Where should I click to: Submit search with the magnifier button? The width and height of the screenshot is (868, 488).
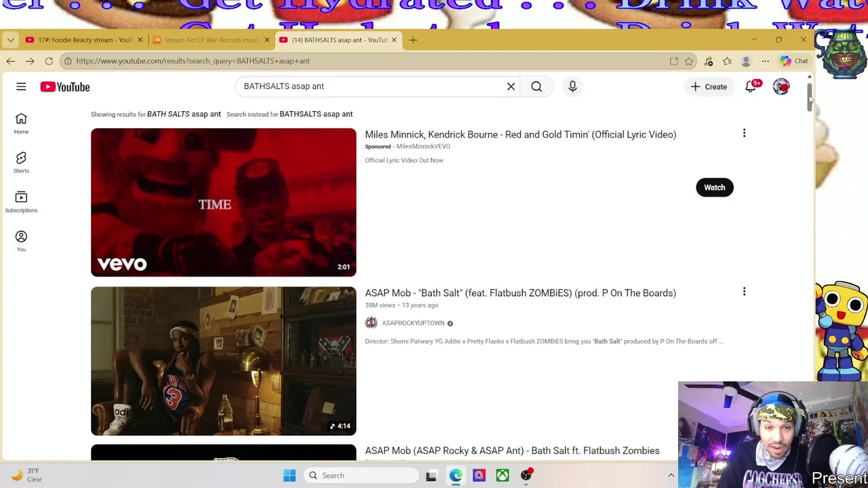pyautogui.click(x=536, y=86)
